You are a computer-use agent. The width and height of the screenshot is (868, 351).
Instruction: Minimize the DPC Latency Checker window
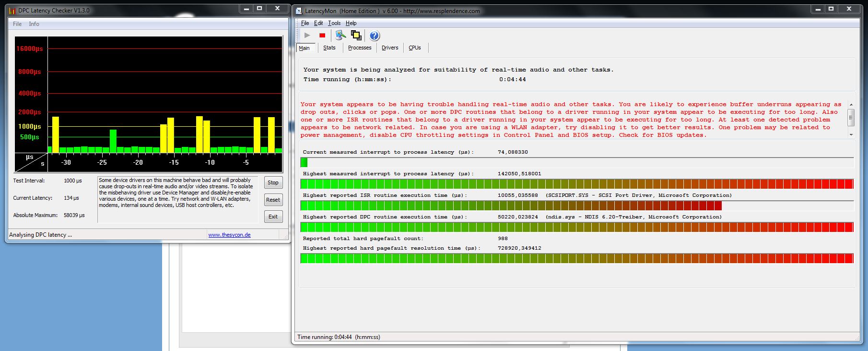coord(246,9)
